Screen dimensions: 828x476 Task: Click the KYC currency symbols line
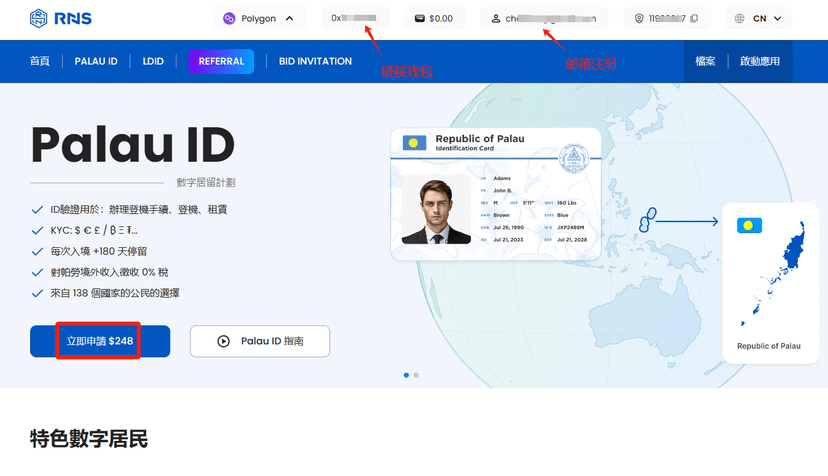(x=94, y=230)
